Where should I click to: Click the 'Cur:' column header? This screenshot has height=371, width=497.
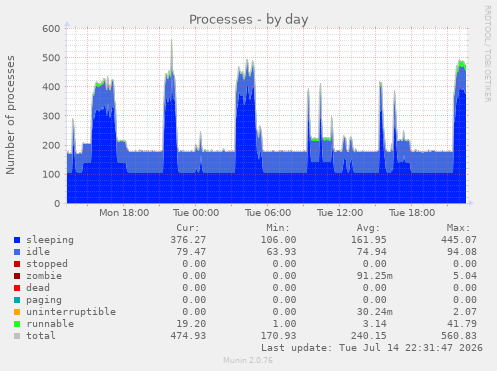tap(188, 228)
